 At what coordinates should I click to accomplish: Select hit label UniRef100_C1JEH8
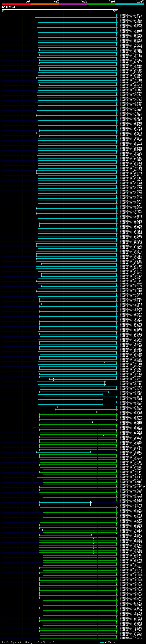pos(131,422)
